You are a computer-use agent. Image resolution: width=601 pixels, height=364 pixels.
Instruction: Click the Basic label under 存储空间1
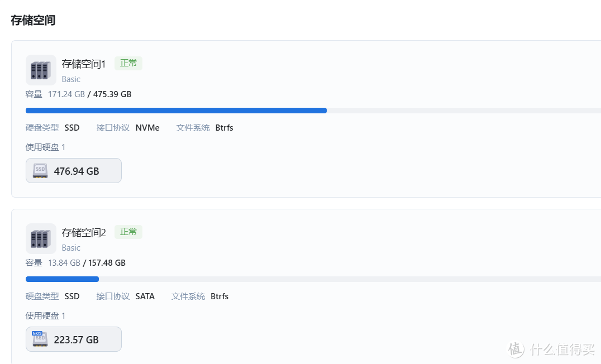pyautogui.click(x=71, y=79)
